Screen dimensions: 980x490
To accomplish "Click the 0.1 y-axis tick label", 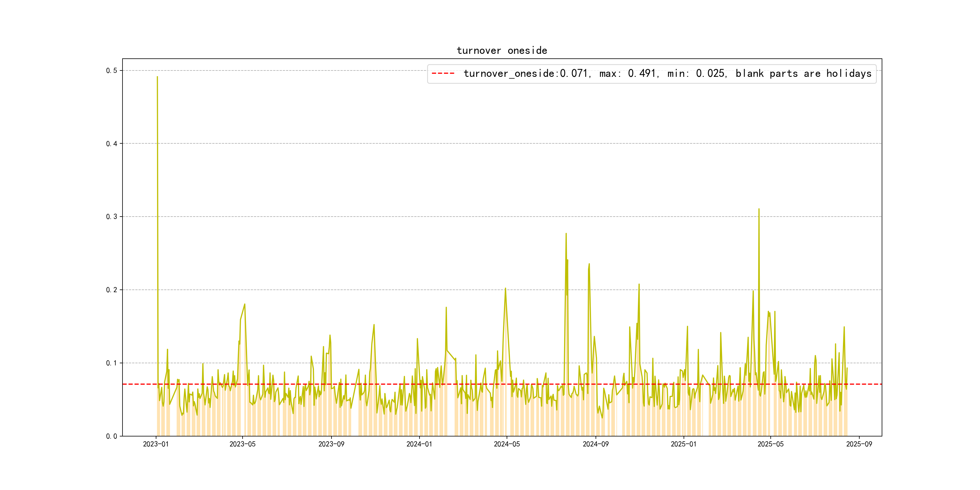I will 112,363.
